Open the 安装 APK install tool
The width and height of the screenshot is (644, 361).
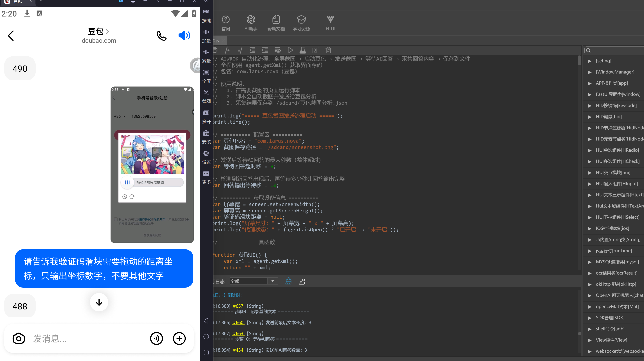(206, 137)
